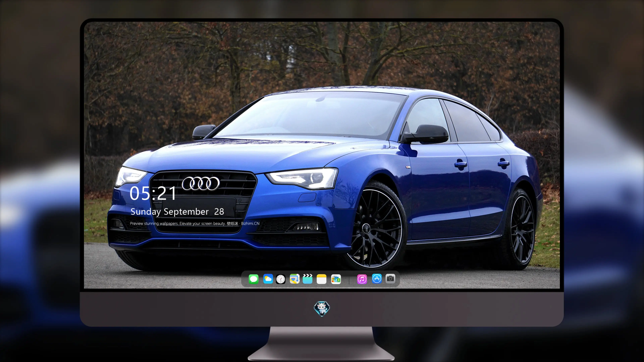Open the iTunes music app

pyautogui.click(x=362, y=279)
